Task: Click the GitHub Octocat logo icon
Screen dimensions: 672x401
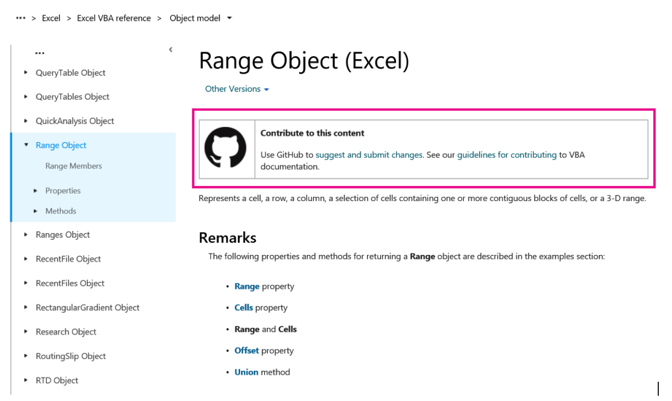Action: tap(225, 148)
